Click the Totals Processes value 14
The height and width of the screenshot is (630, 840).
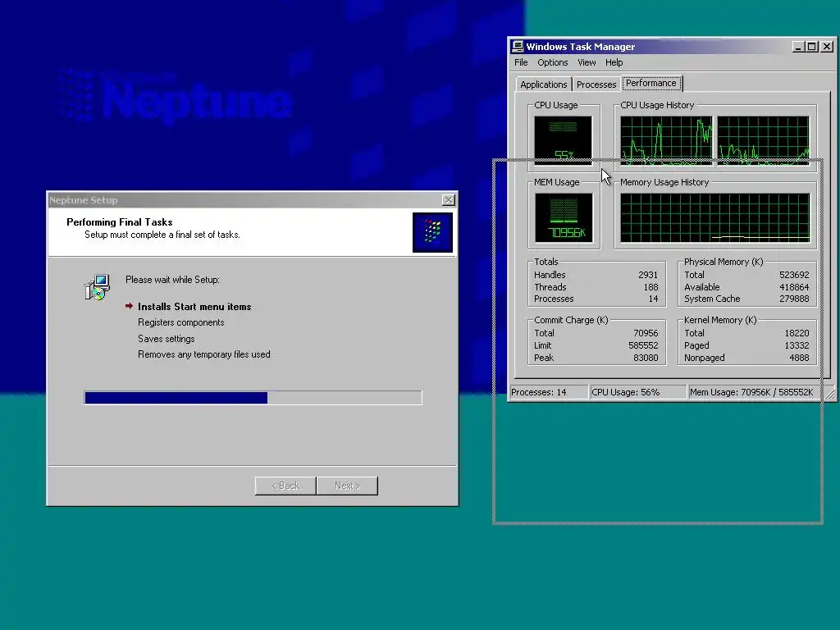tap(653, 299)
